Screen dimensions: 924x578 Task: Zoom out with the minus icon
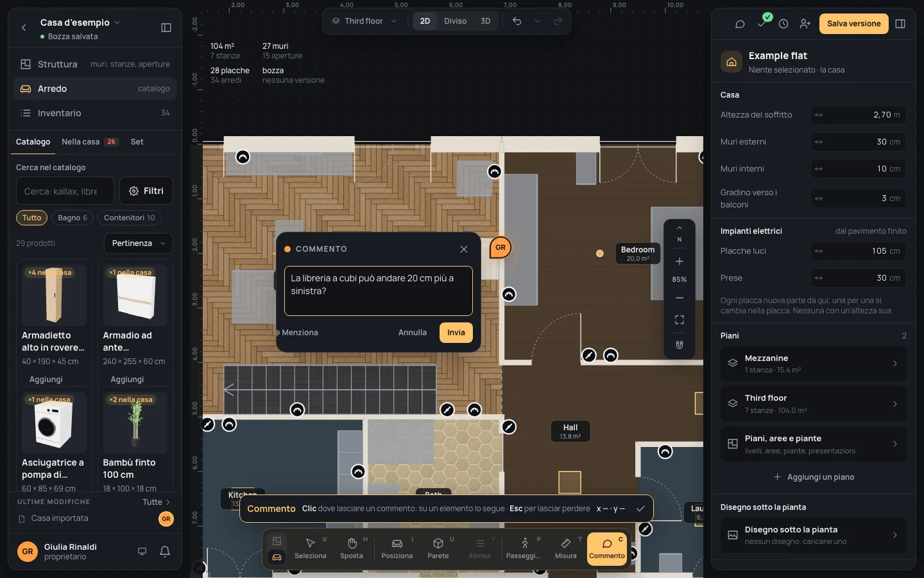(x=680, y=298)
